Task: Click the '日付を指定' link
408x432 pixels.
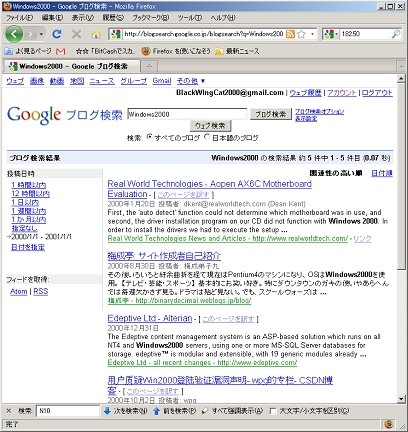Action: [28, 247]
